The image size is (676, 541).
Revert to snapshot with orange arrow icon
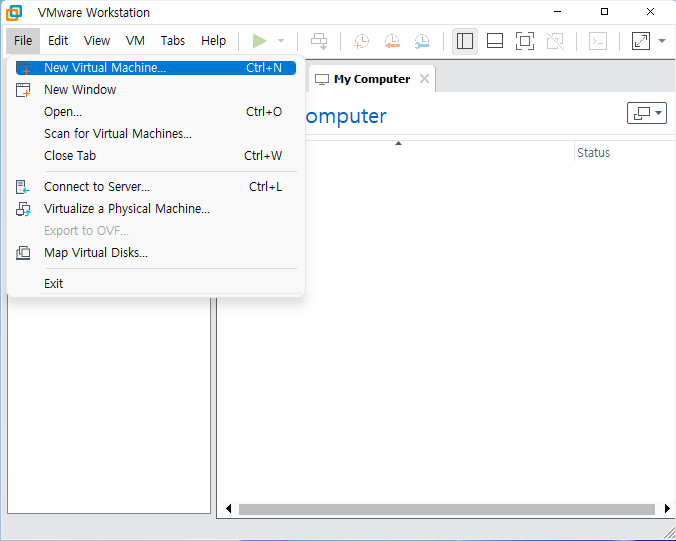point(392,41)
